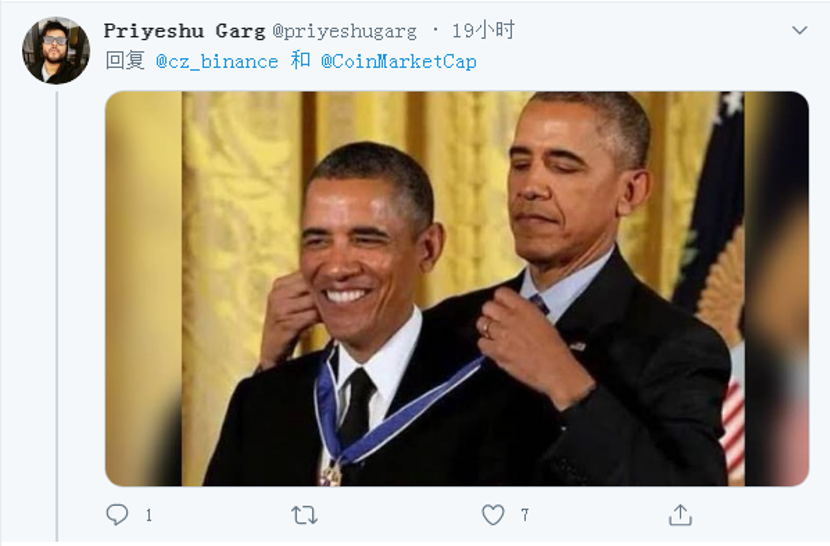
Task: Click the 回复 label before mentions
Action: click(x=125, y=61)
